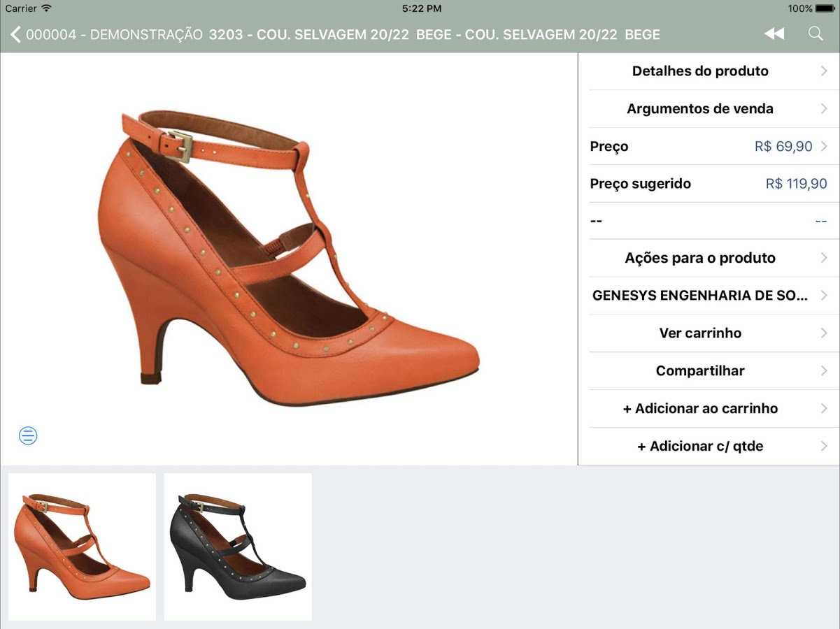Tap the 000004 - DEMONSTRAÇÃO header title

(114, 34)
